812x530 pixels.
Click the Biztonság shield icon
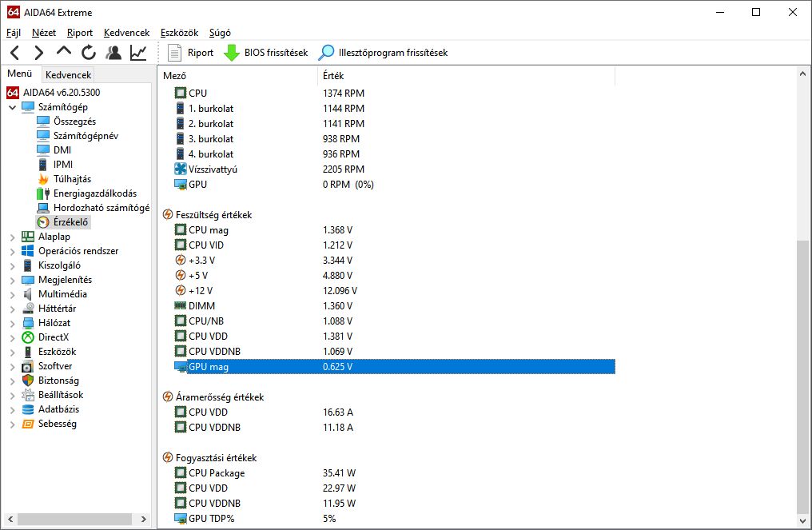(27, 381)
